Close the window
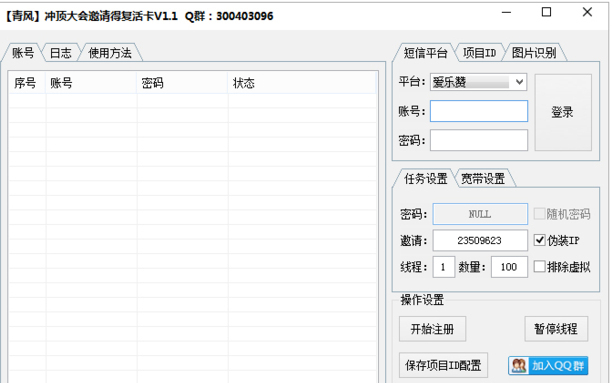 587,12
